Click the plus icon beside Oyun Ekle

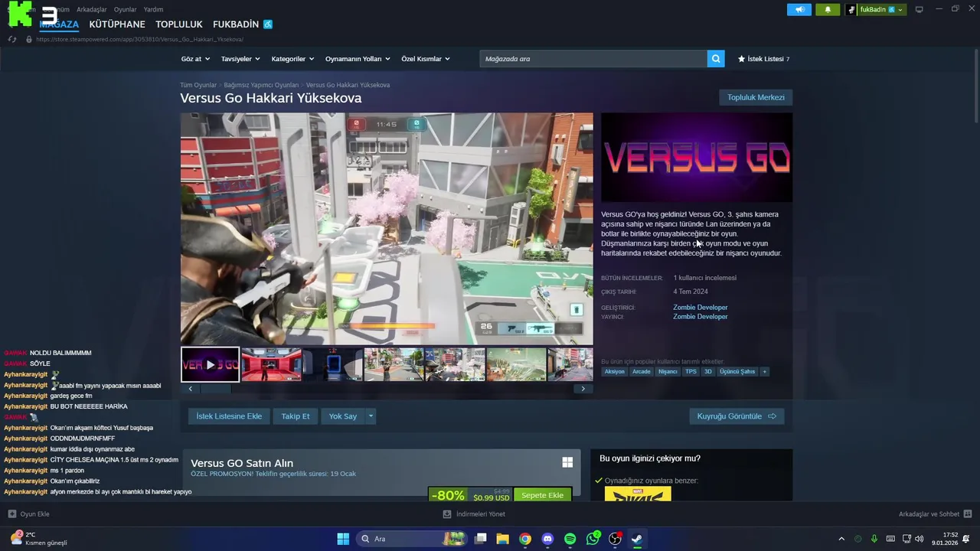[x=11, y=514]
